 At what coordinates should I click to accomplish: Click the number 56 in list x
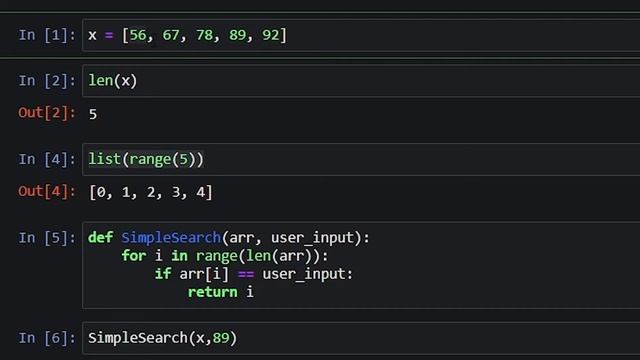pyautogui.click(x=138, y=35)
